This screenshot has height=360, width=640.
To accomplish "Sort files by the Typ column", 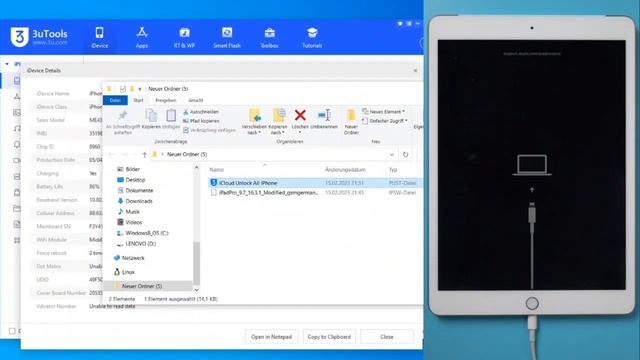I will 393,169.
